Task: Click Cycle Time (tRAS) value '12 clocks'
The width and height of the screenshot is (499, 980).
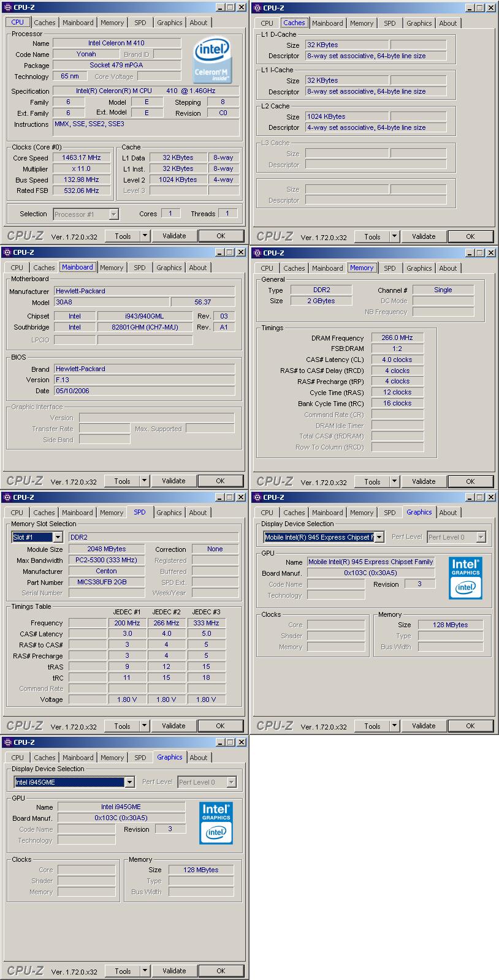Action: (x=397, y=392)
